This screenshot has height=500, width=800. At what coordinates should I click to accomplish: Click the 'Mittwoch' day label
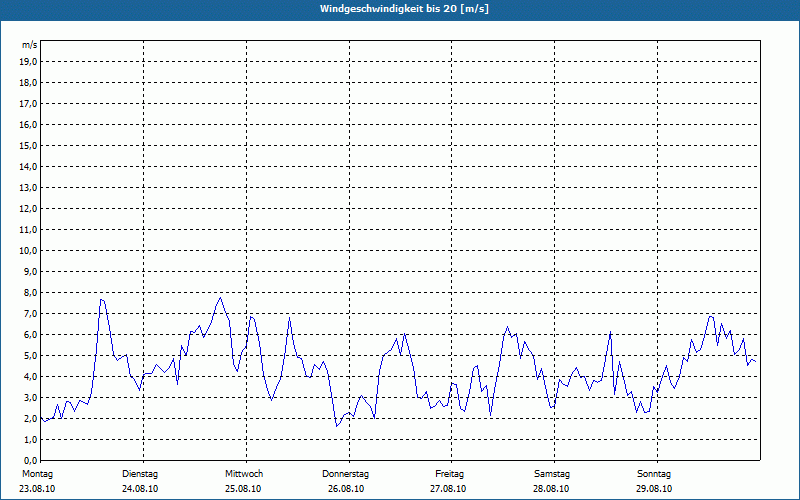(244, 474)
